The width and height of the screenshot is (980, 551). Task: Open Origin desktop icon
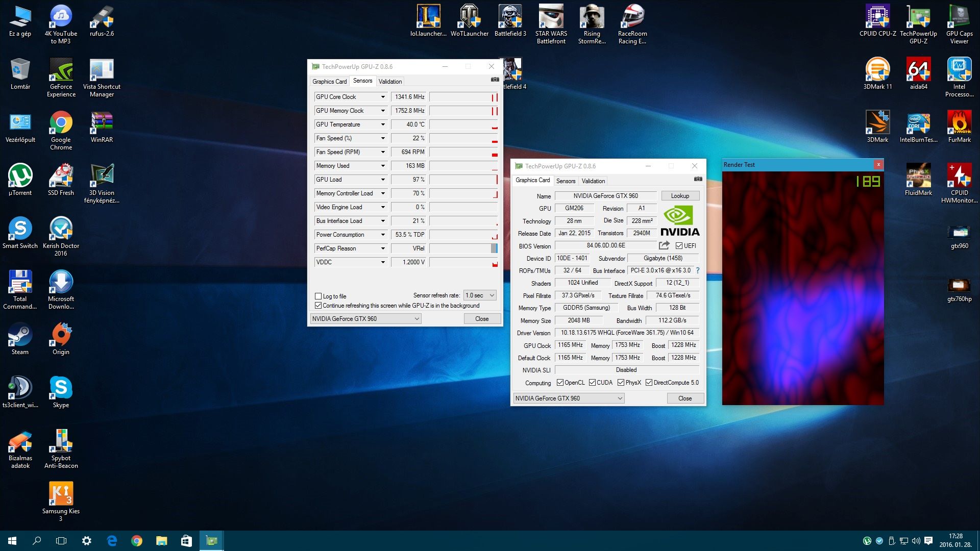click(x=61, y=339)
